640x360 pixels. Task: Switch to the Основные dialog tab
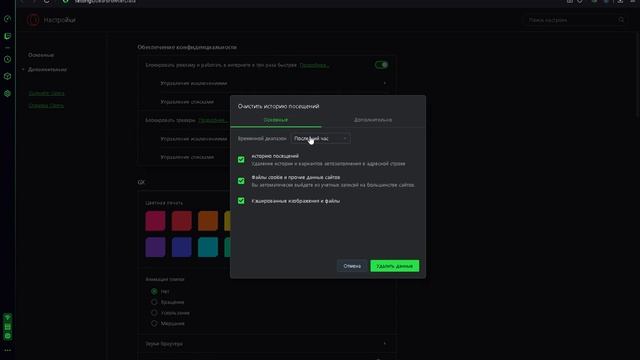tap(276, 120)
